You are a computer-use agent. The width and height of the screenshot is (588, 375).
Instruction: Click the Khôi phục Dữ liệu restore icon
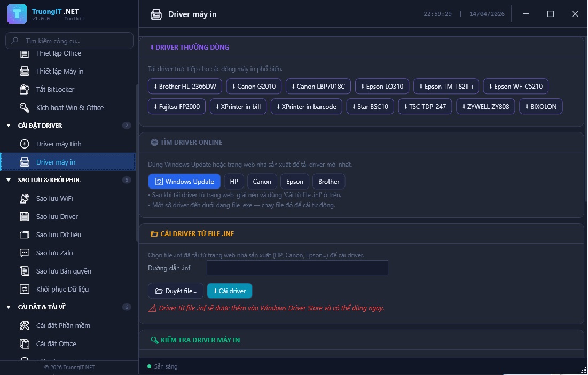(25, 289)
